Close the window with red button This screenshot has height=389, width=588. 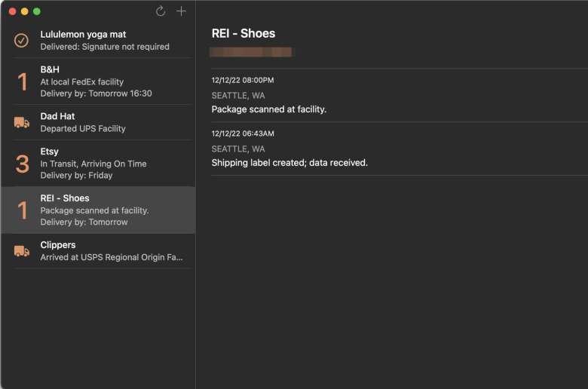point(12,11)
